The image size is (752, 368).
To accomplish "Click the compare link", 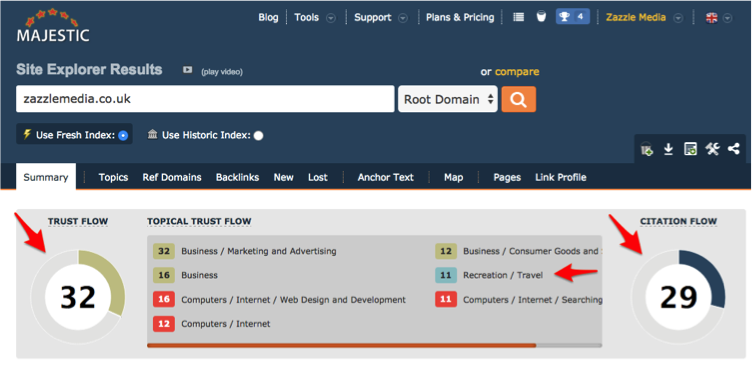I will (x=517, y=72).
